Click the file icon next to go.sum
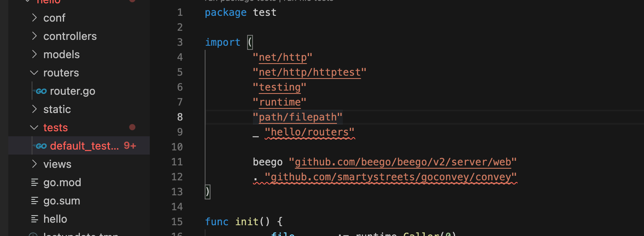The width and height of the screenshot is (644, 236). pos(35,201)
